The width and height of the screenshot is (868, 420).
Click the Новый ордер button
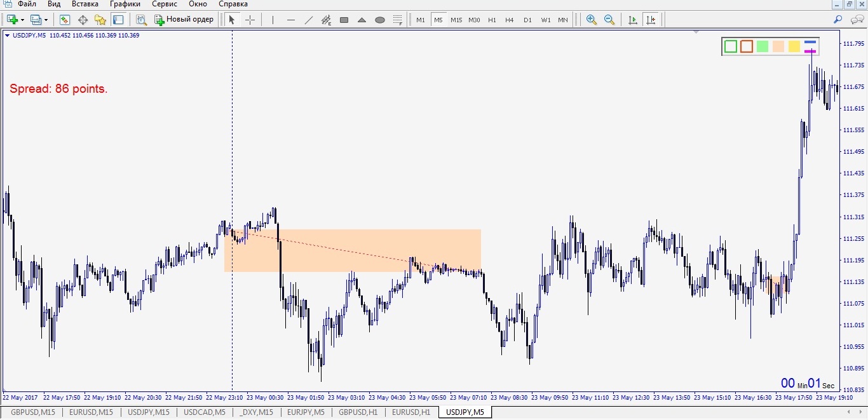[184, 20]
